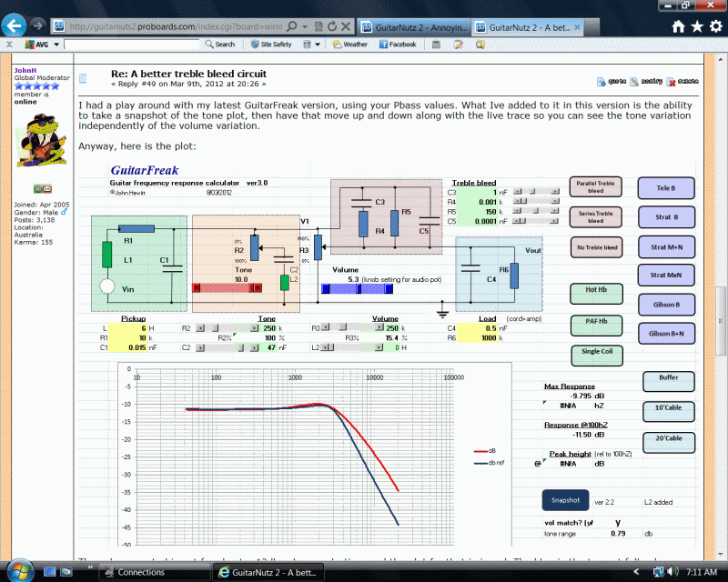Click the delete post button
Image resolution: width=728 pixels, height=582 pixels.
682,82
